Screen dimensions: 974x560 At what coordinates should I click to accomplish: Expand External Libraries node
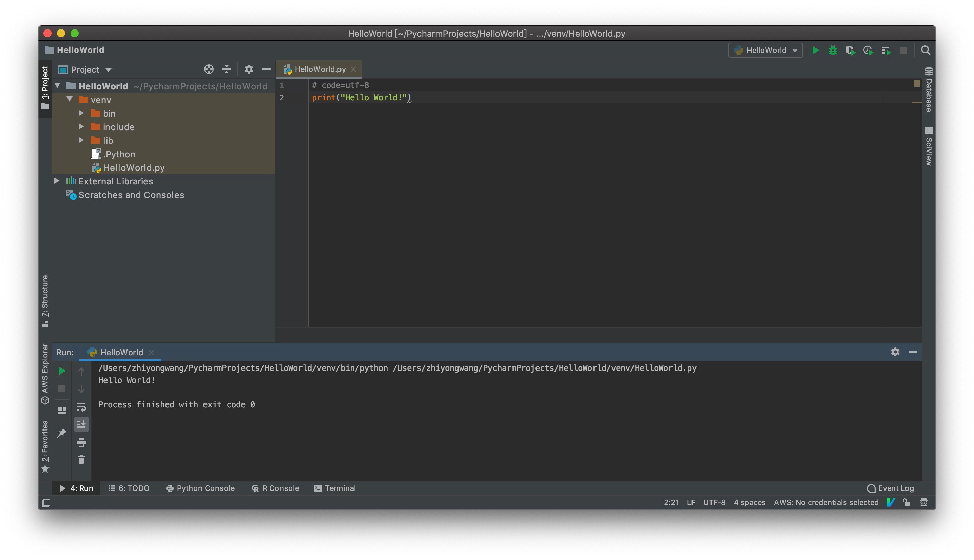[x=57, y=181]
